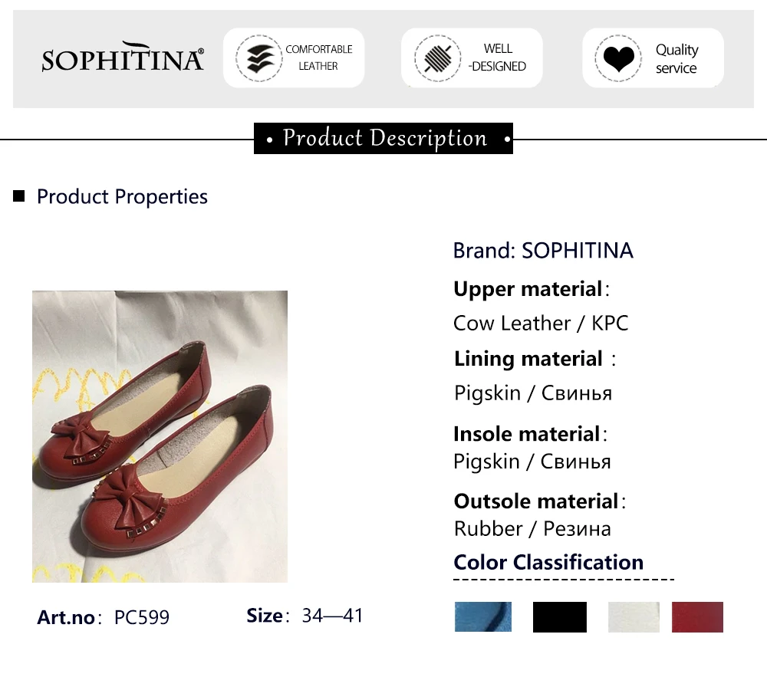The width and height of the screenshot is (767, 700).
Task: Click the Outsole material Rubber value
Action: 532,528
